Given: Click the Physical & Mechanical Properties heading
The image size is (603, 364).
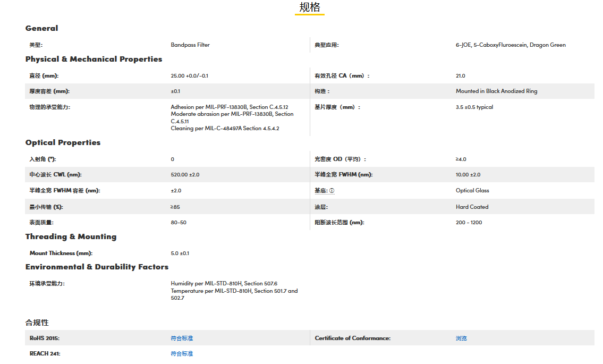Looking at the screenshot, I should pyautogui.click(x=94, y=59).
